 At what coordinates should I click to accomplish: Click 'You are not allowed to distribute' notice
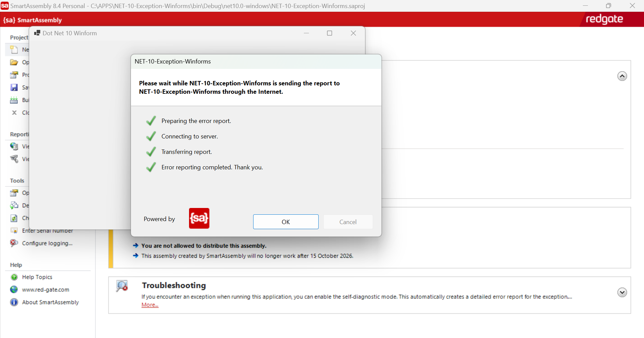(x=204, y=246)
